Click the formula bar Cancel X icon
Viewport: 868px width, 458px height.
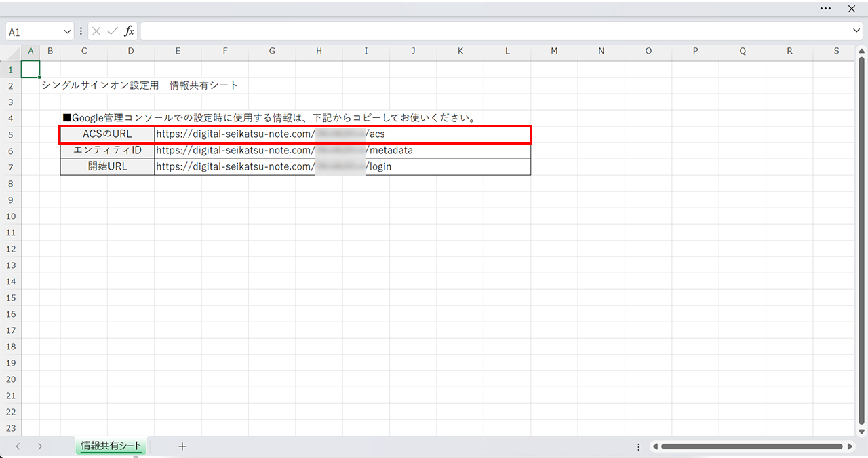click(96, 31)
